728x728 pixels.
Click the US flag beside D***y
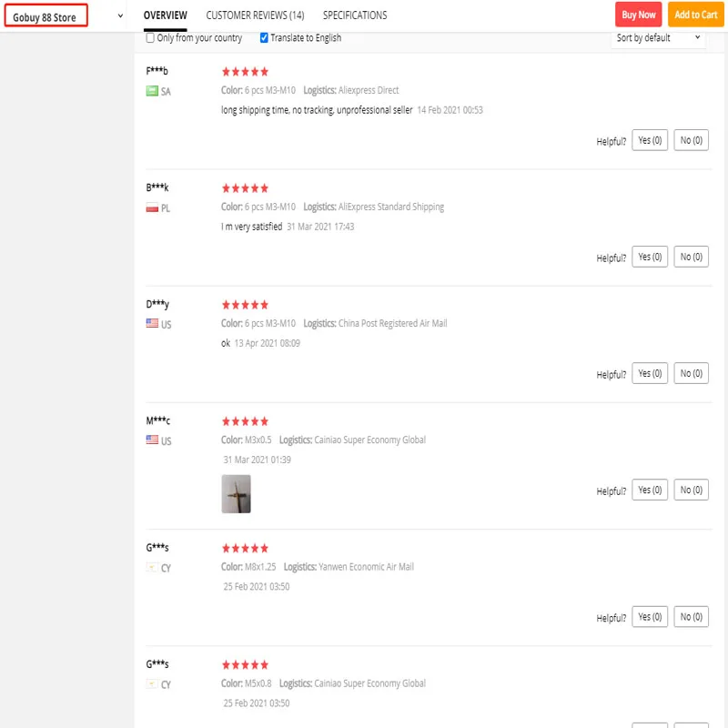click(152, 323)
